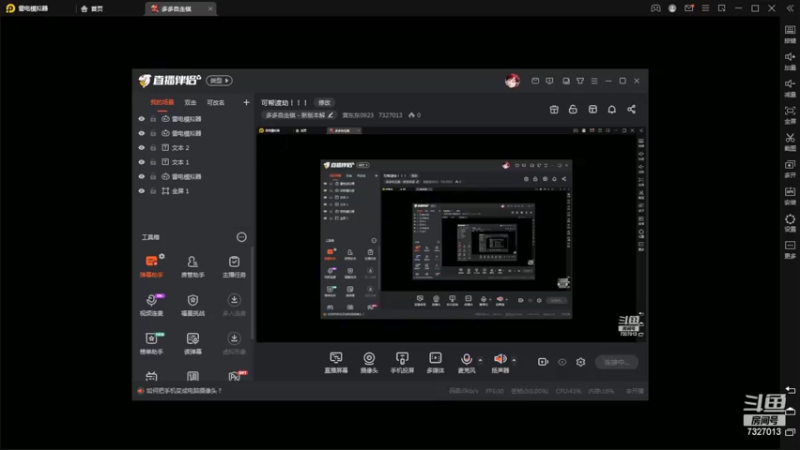Viewport: 800px width, 450px height.
Task: Open 如何把手机变成电脑摄像头? help link
Action: click(184, 391)
